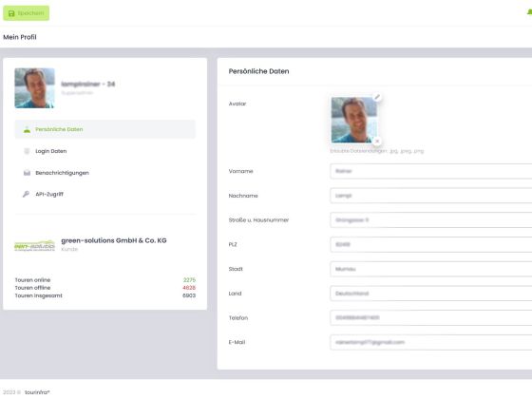Click the envelope icon beside Benachrichtigungen
532x399 pixels.
tap(27, 173)
